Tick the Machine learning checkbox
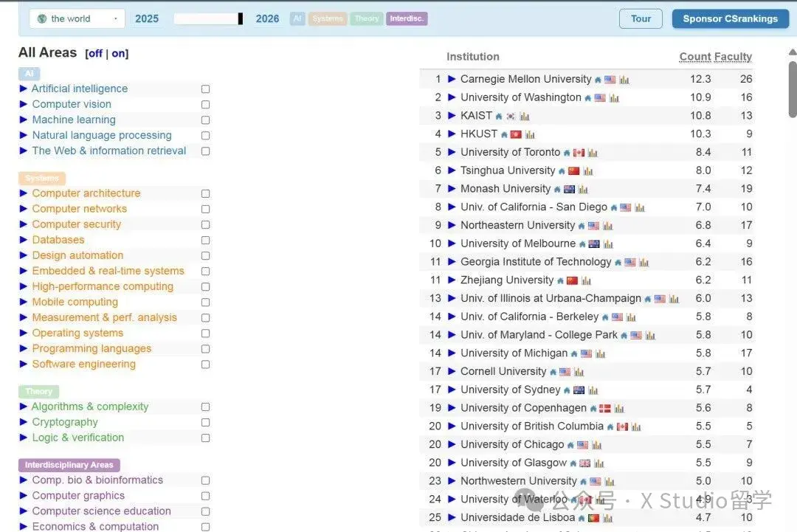Viewport: 797px width, 532px height. (205, 120)
